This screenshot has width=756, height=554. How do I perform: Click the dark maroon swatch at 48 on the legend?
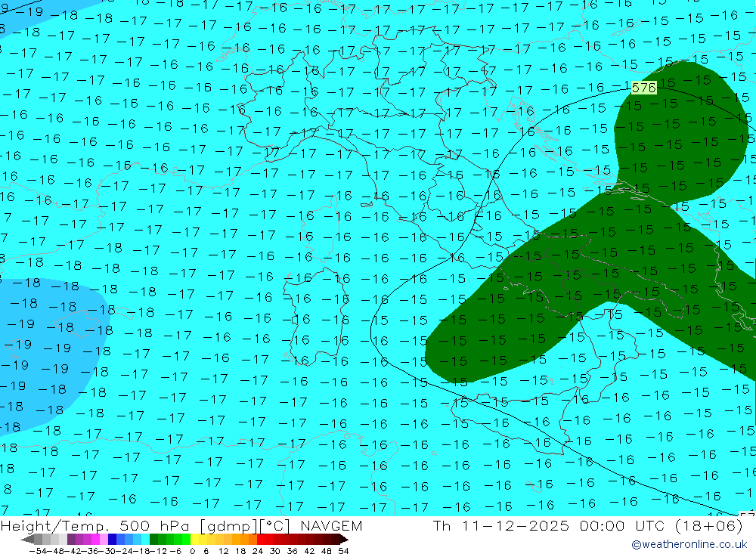tap(328, 540)
